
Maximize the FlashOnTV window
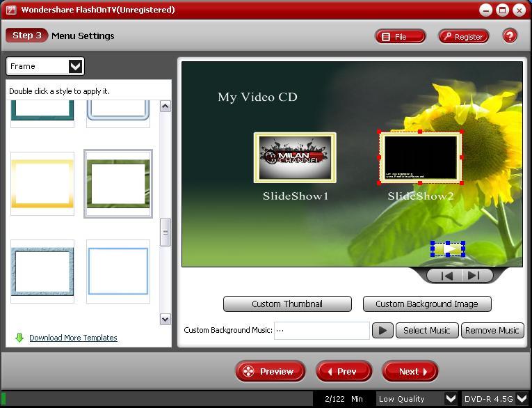coord(503,10)
